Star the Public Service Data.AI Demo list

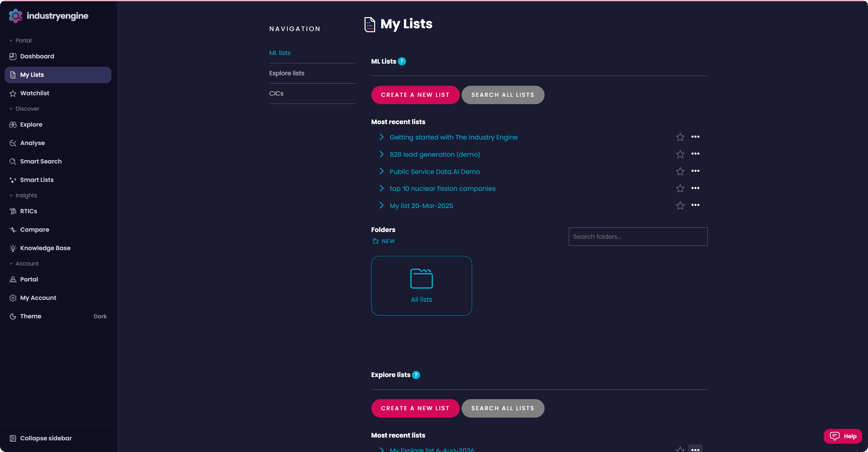(x=680, y=171)
